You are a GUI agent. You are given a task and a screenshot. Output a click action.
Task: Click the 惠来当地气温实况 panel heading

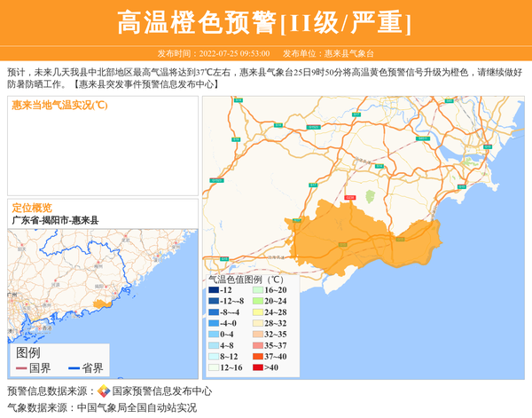point(60,106)
